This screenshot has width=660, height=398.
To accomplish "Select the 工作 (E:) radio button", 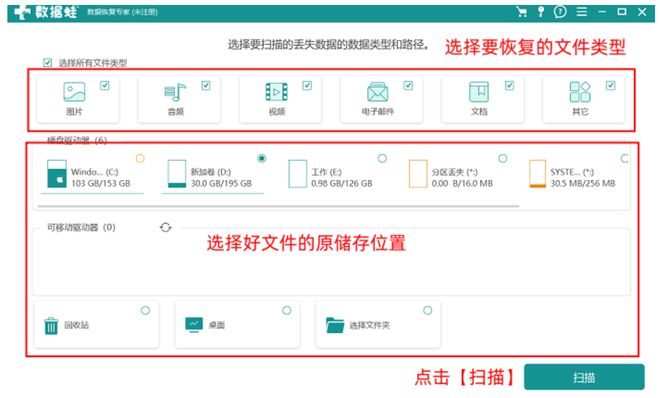I will (x=382, y=158).
